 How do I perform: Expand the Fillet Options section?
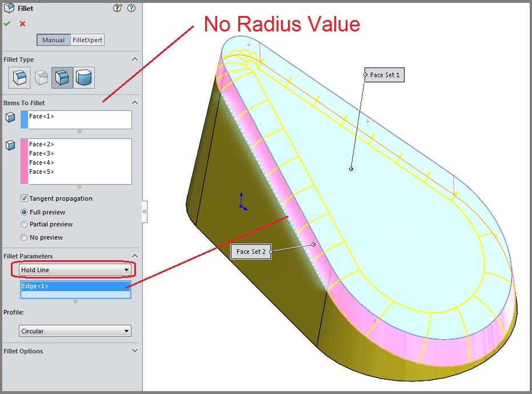coord(135,351)
